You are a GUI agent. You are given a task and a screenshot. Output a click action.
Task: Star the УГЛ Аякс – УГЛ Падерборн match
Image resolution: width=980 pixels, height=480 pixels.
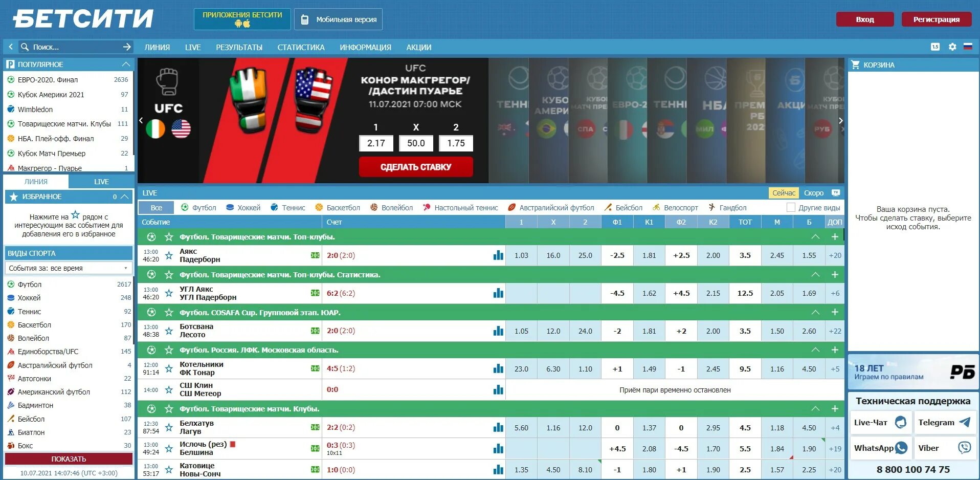tap(169, 293)
